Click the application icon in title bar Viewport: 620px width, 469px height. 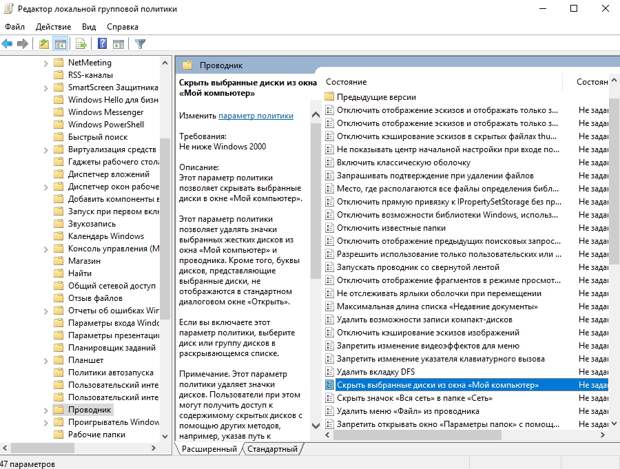(x=8, y=8)
